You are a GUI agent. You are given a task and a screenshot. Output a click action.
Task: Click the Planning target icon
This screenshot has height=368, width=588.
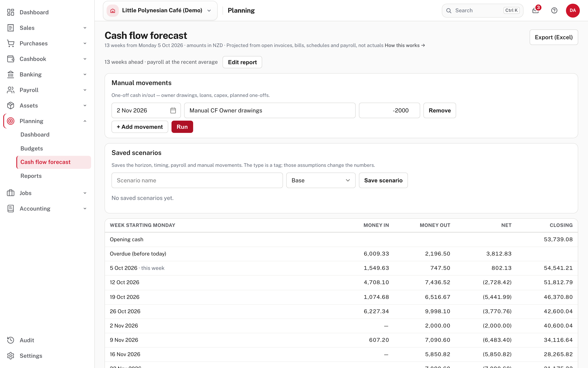click(x=10, y=121)
